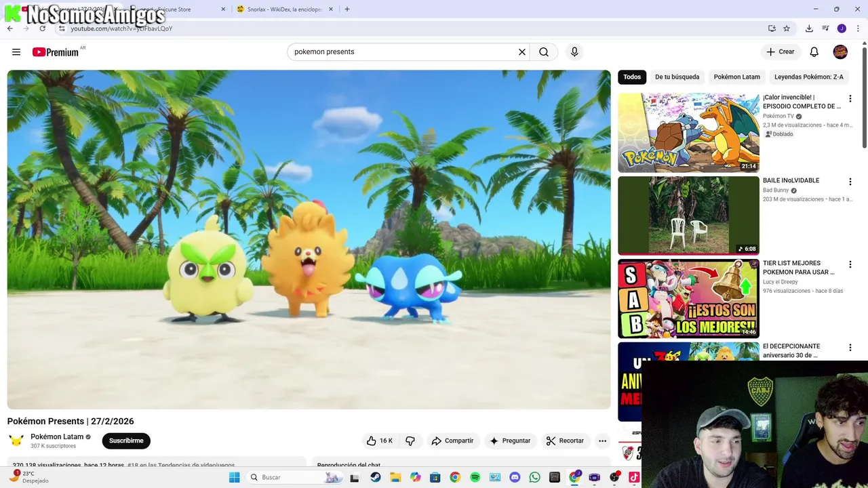Open options menu for 'BAILE INoLVIDABLE' video
This screenshot has width=868, height=488.
coord(850,182)
